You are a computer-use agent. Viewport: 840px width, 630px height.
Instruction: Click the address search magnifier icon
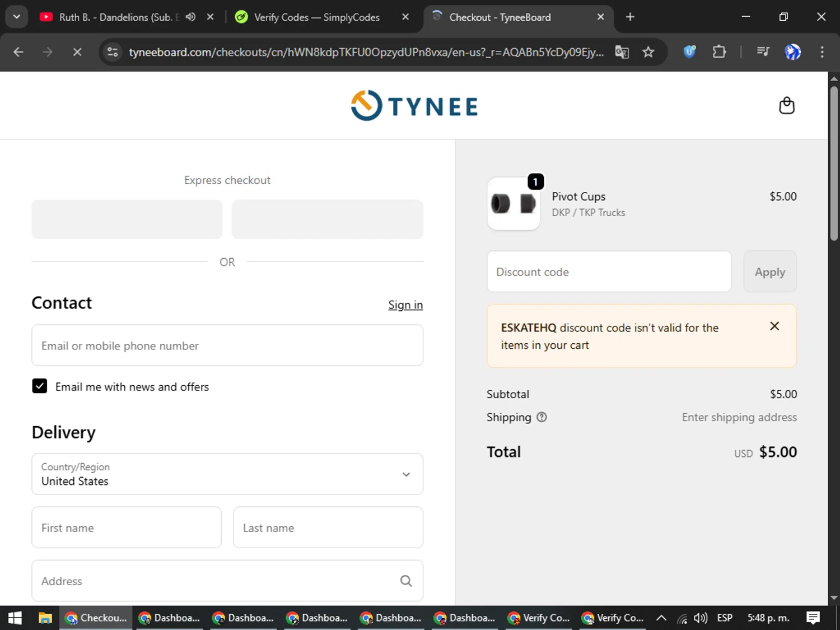(406, 581)
